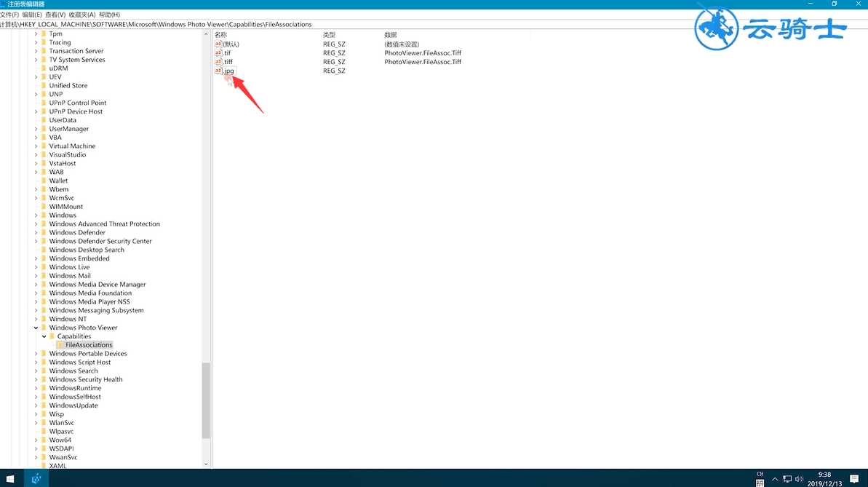Open the 查看(V) menu
The image size is (868, 487).
point(55,15)
